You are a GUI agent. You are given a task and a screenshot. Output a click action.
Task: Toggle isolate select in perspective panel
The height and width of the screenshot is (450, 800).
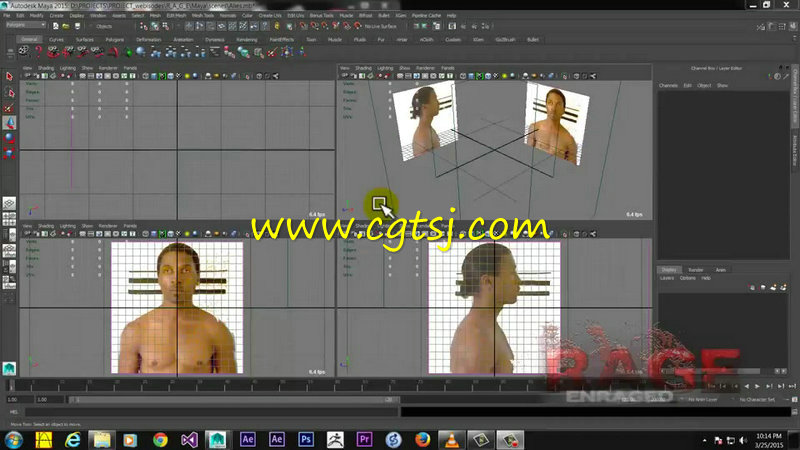point(564,76)
